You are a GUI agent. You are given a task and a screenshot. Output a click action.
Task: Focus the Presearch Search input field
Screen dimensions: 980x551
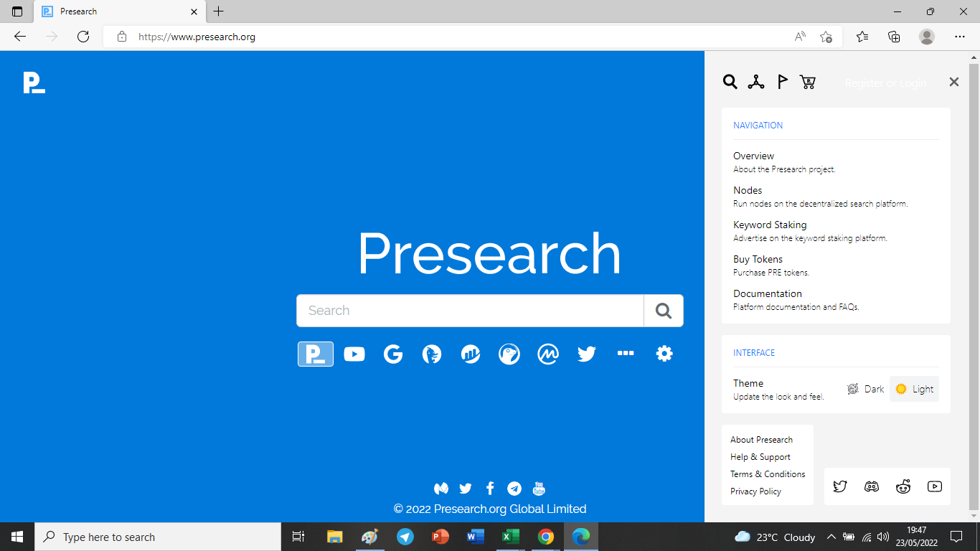tap(471, 311)
